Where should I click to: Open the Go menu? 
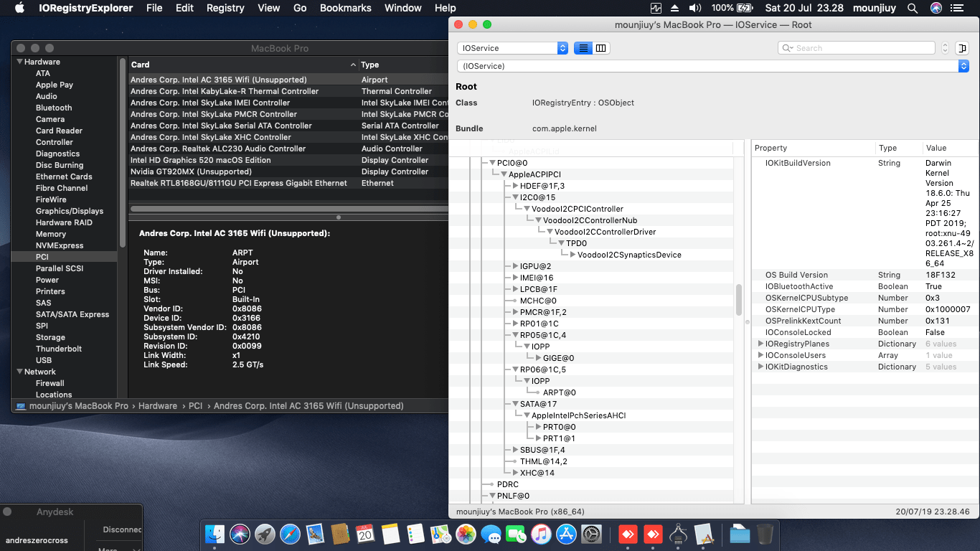pos(300,8)
